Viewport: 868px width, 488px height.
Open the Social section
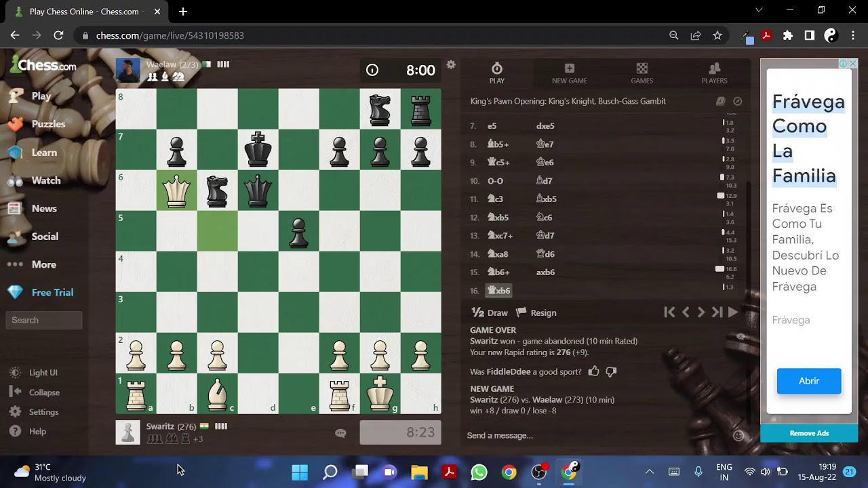point(34,237)
